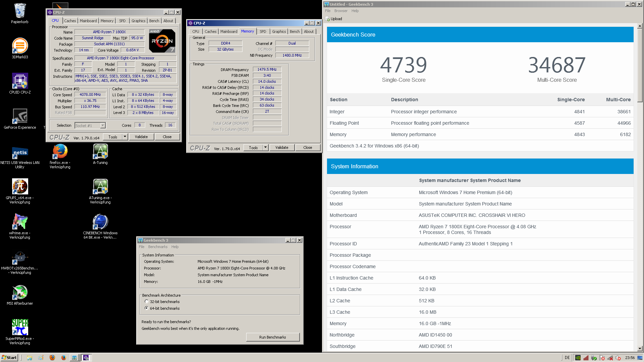Click the Run Benchmarks button
This screenshot has height=362, width=644.
(x=273, y=337)
